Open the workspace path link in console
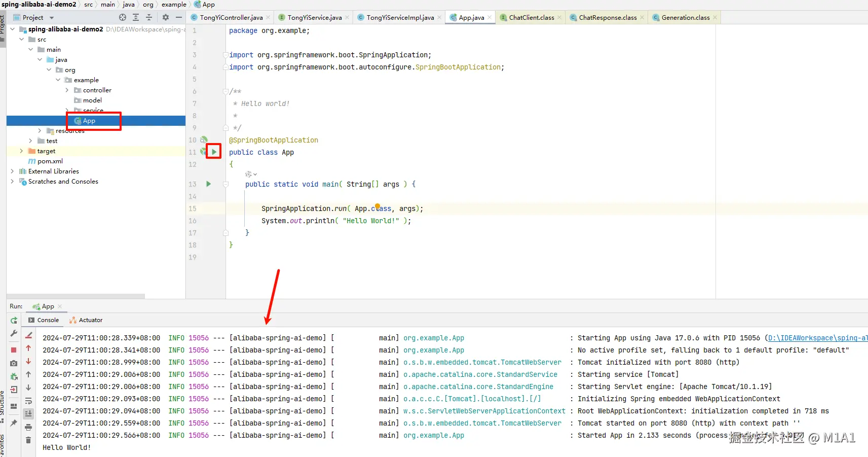 click(818, 338)
